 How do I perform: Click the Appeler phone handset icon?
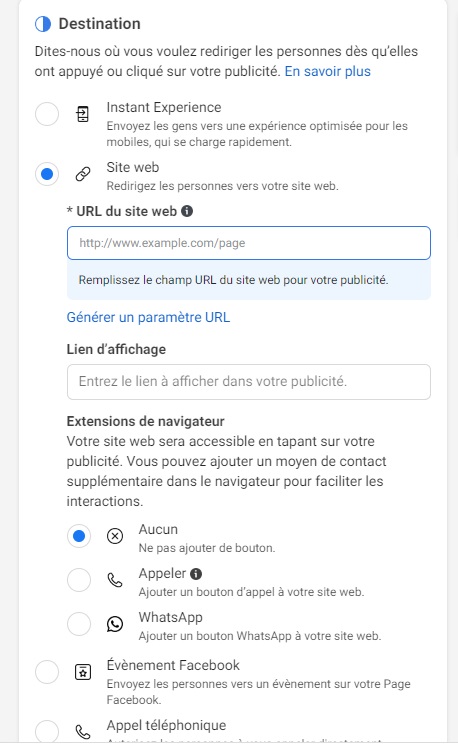pos(114,580)
